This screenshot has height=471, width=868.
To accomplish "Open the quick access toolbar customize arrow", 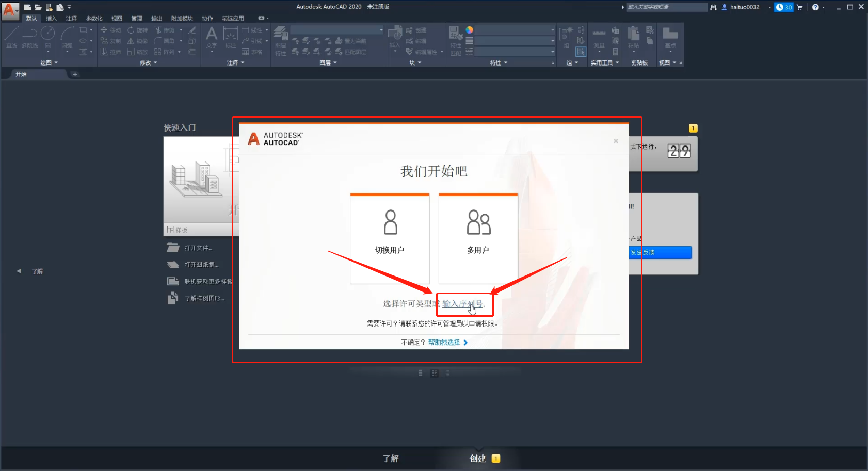I will 69,7.
